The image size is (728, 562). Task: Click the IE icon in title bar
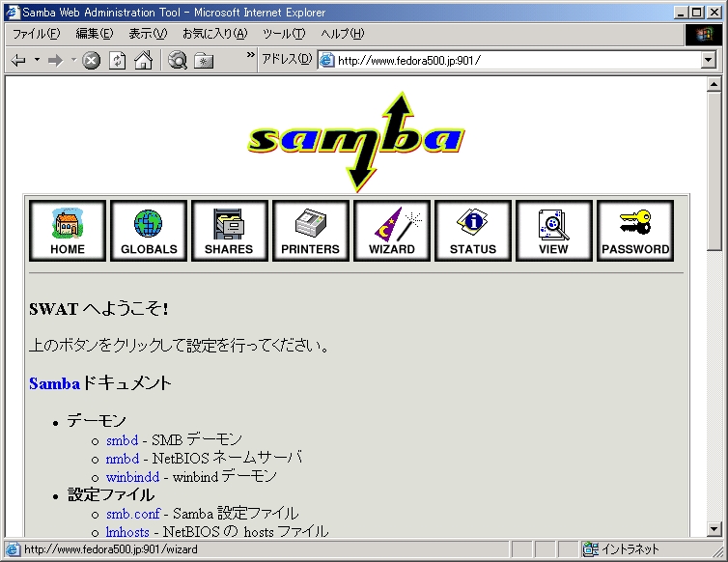point(13,13)
